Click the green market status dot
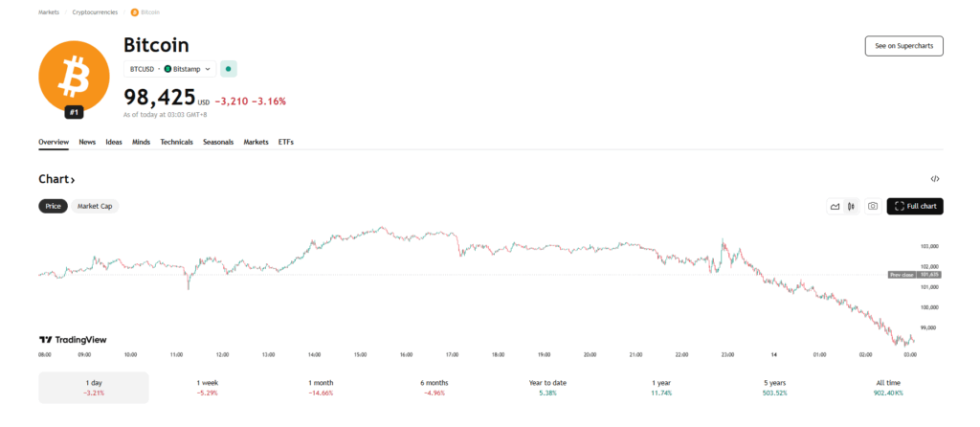The width and height of the screenshot is (980, 427). (x=228, y=69)
